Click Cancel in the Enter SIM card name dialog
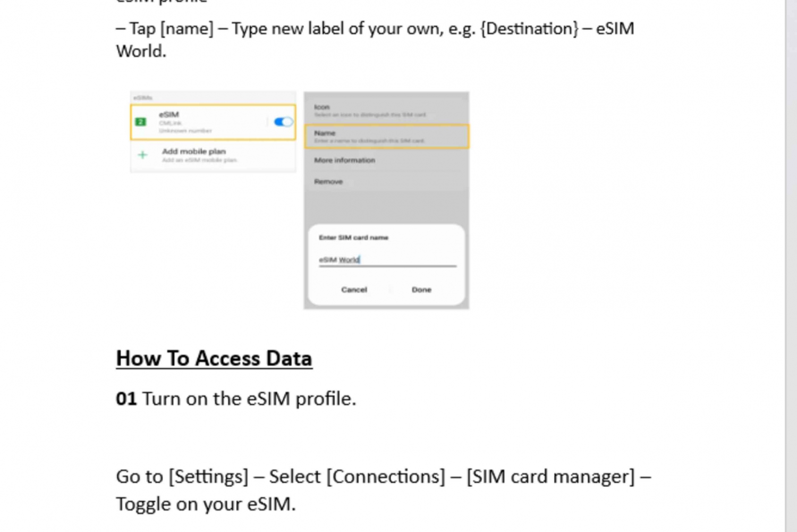Screen dimensions: 797x532 [354, 290]
